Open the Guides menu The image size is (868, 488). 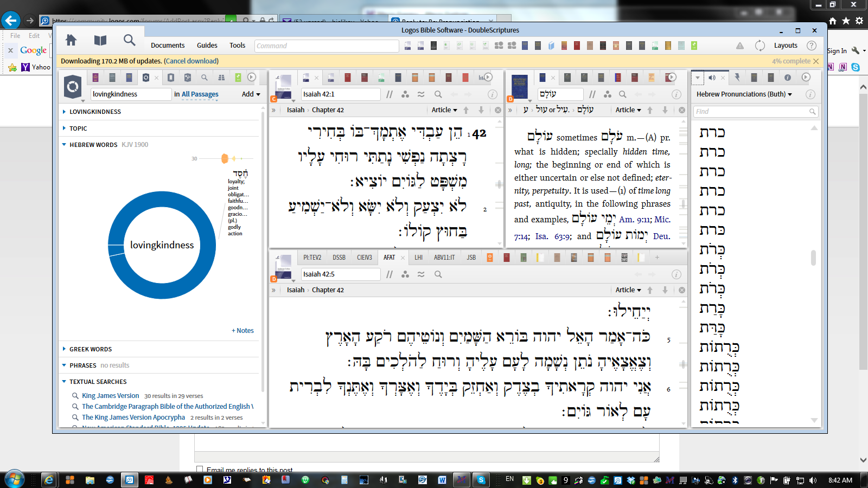pyautogui.click(x=207, y=46)
